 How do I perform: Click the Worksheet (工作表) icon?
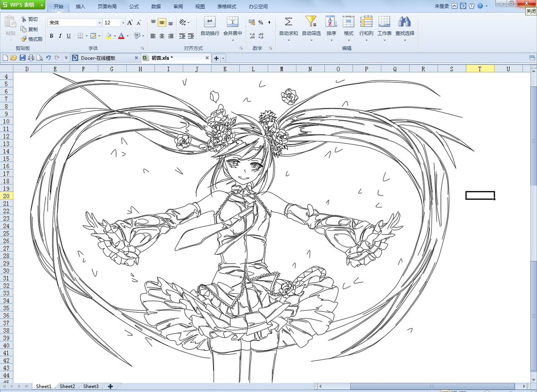pyautogui.click(x=384, y=21)
